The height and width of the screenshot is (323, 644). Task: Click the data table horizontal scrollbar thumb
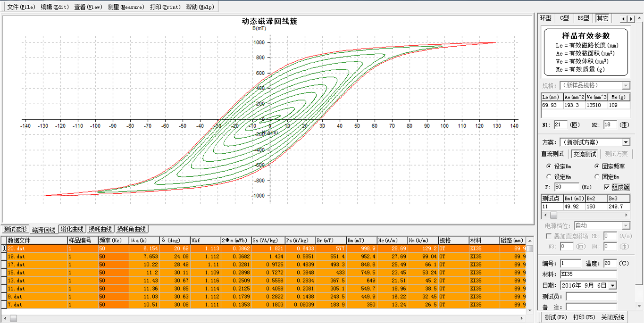(13, 319)
